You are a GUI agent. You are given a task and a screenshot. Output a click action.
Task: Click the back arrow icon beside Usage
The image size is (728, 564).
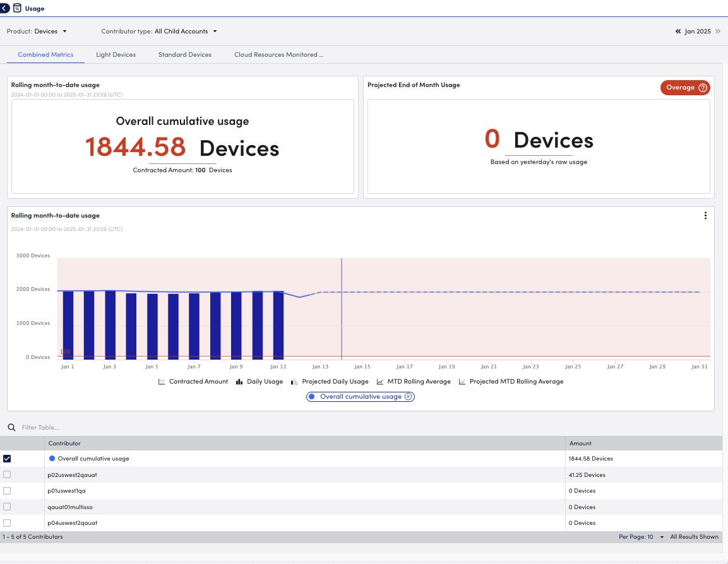[4, 8]
